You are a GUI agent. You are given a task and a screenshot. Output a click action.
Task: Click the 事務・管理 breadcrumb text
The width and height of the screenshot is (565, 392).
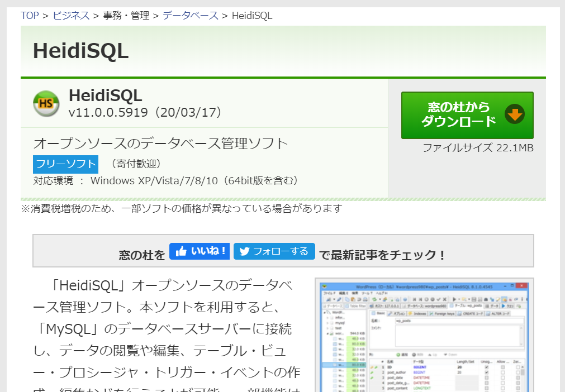coord(126,16)
